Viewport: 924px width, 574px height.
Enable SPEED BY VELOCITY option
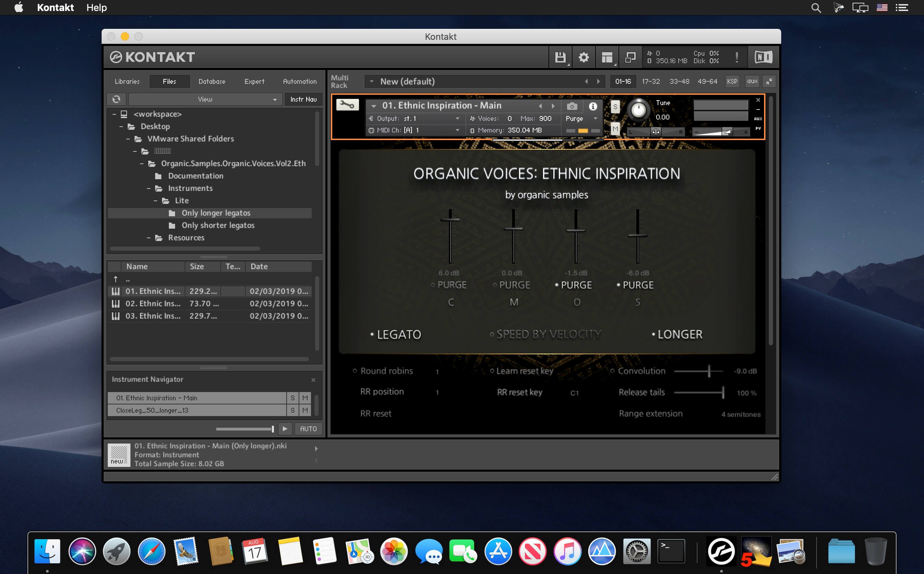(545, 334)
